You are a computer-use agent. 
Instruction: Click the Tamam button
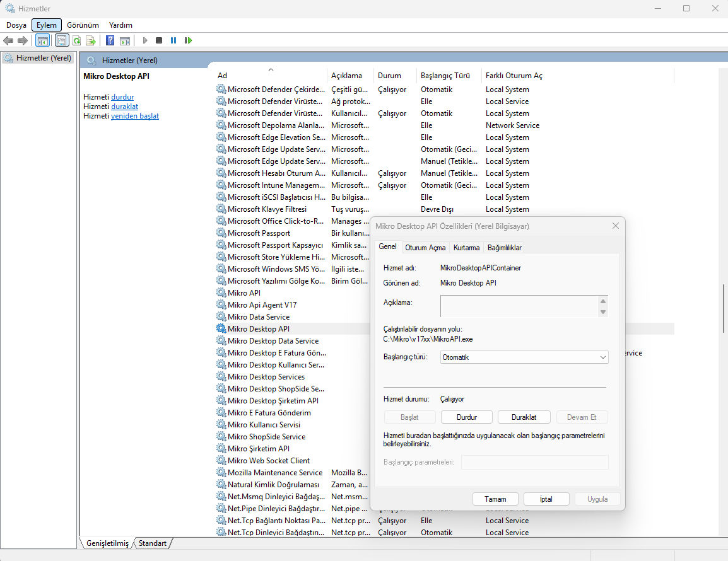[495, 499]
